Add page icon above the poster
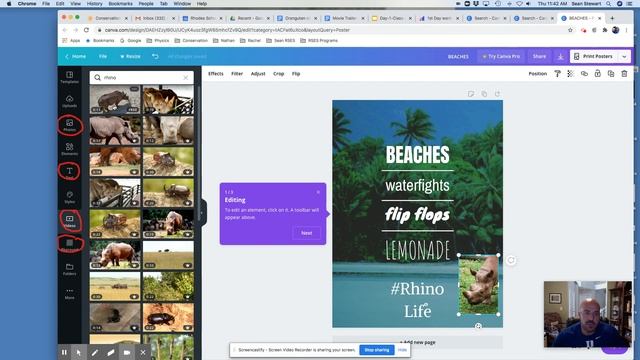640x360 pixels. (x=497, y=94)
